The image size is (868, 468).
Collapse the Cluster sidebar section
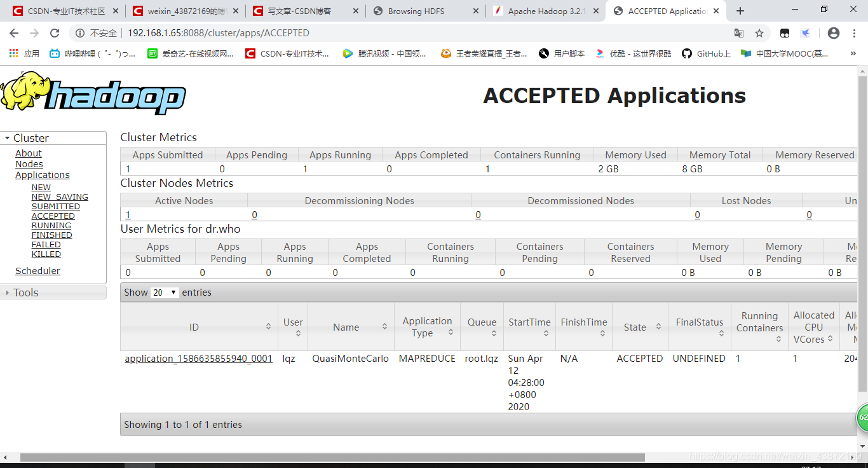click(x=53, y=138)
